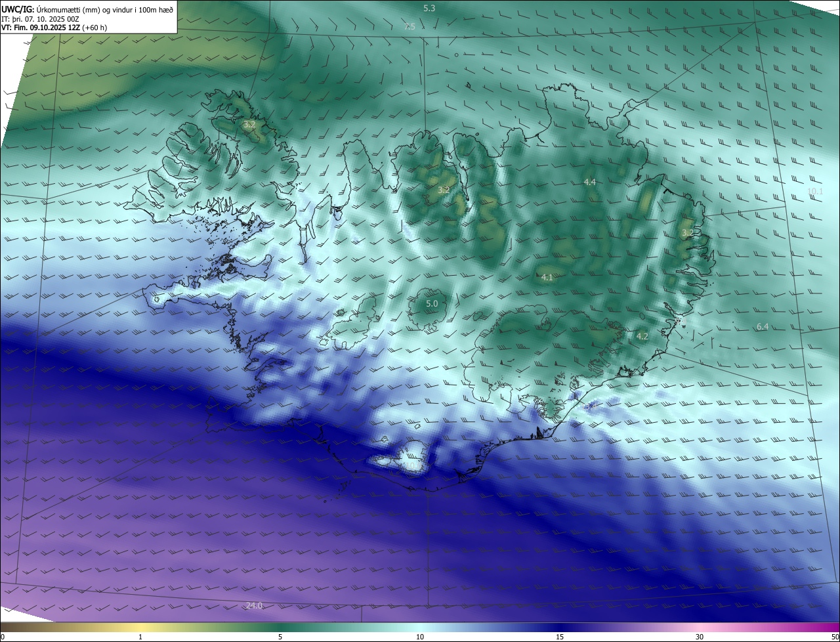Click the "IT: þri. 07. 10. 2025 00Z" line
The image size is (840, 642).
coord(41,19)
